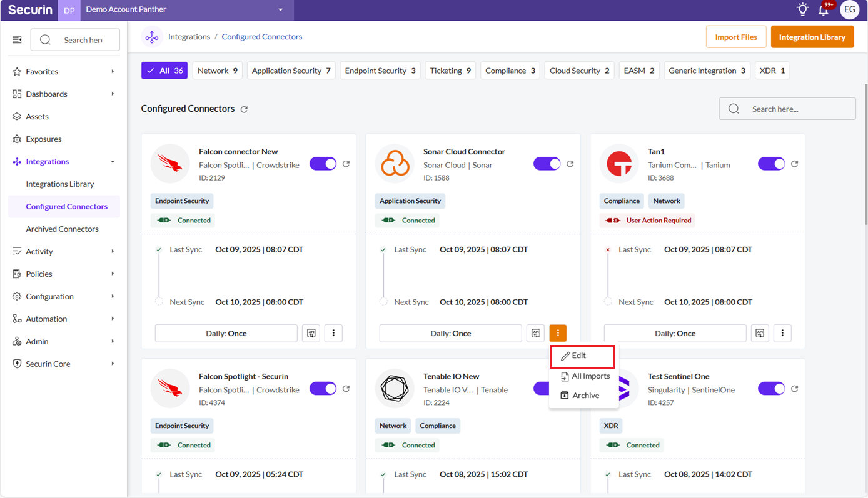Disable Falcon Spotlight - Securin switch
This screenshot has width=868, height=498.
pyautogui.click(x=323, y=389)
